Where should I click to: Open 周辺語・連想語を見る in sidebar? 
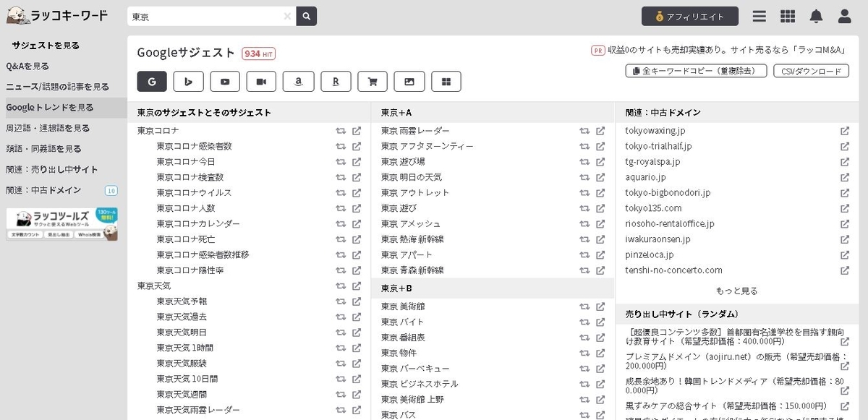(x=48, y=128)
